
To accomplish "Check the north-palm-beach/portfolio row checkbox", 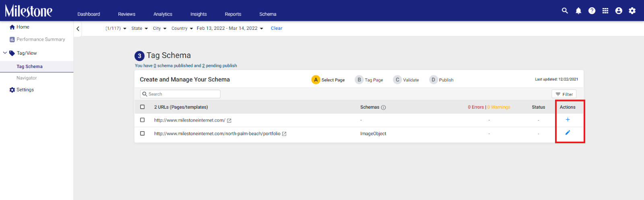I will click(142, 133).
